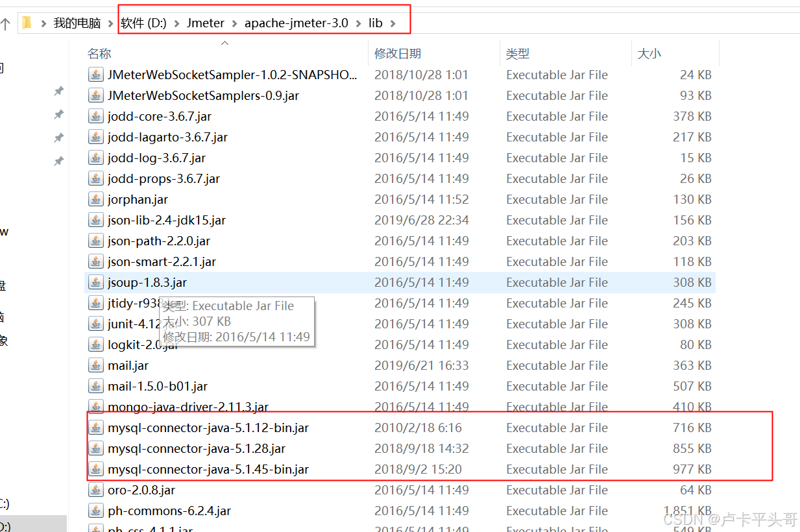Screen dimensions: 800x532
Task: Click the jar icon of json-smart-2.2.1.jar
Action: pyautogui.click(x=96, y=261)
